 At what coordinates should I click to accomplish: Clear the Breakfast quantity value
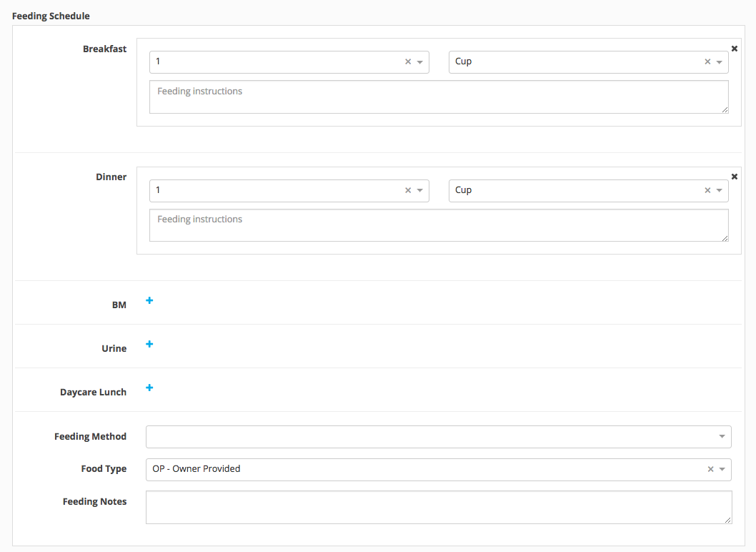(408, 62)
